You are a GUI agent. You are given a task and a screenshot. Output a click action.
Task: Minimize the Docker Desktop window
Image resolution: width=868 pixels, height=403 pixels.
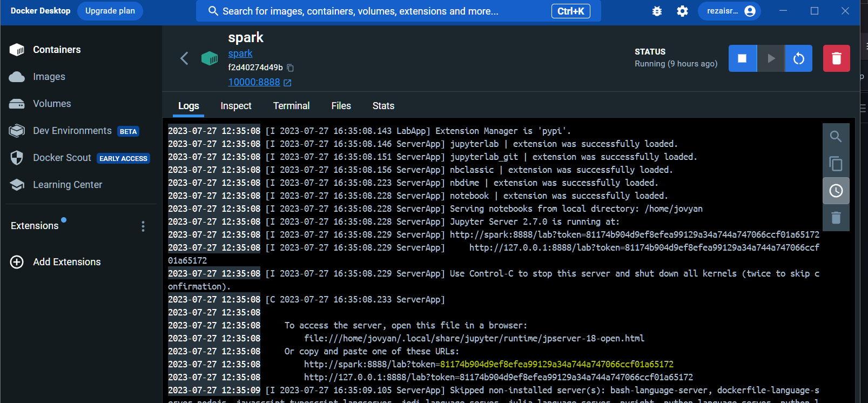[x=783, y=11]
